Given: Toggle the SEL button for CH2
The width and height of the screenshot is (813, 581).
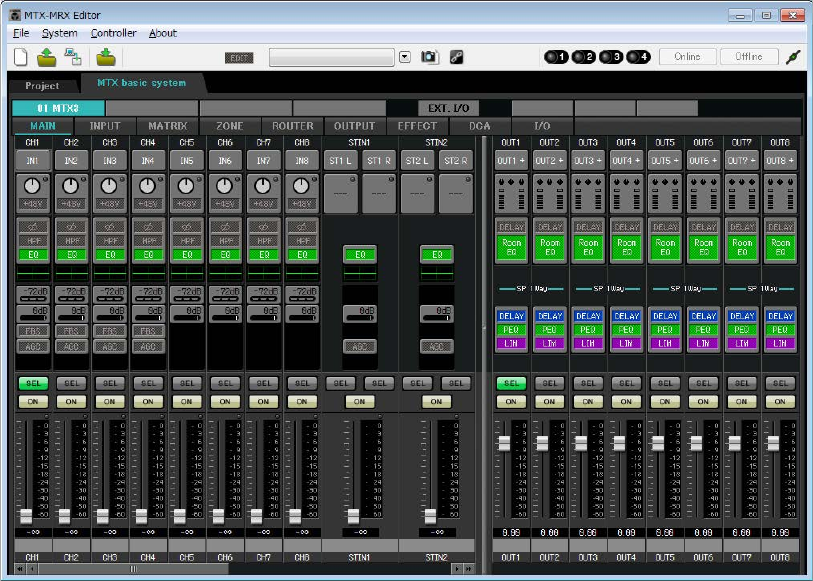Looking at the screenshot, I should (x=72, y=384).
